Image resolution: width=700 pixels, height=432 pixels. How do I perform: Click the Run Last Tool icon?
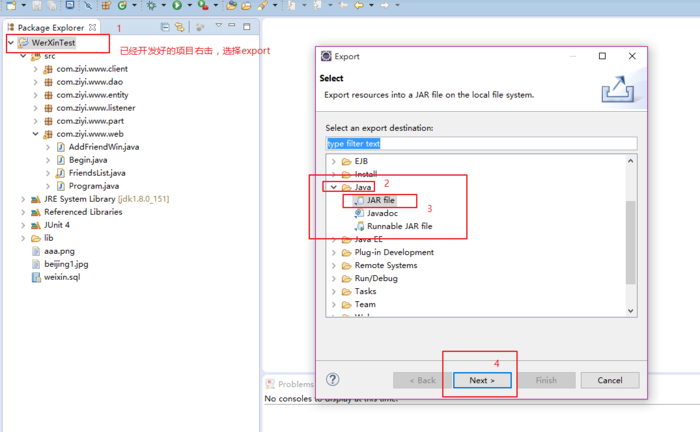pyautogui.click(x=203, y=5)
